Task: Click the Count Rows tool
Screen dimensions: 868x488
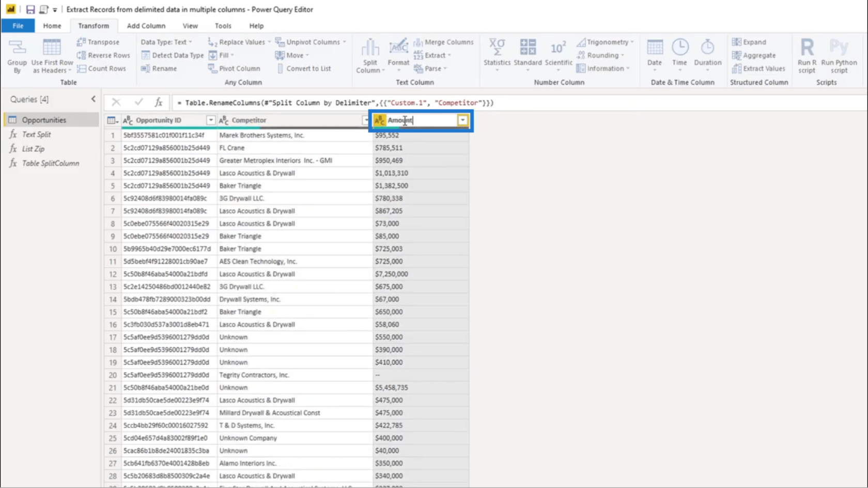Action: coord(101,68)
